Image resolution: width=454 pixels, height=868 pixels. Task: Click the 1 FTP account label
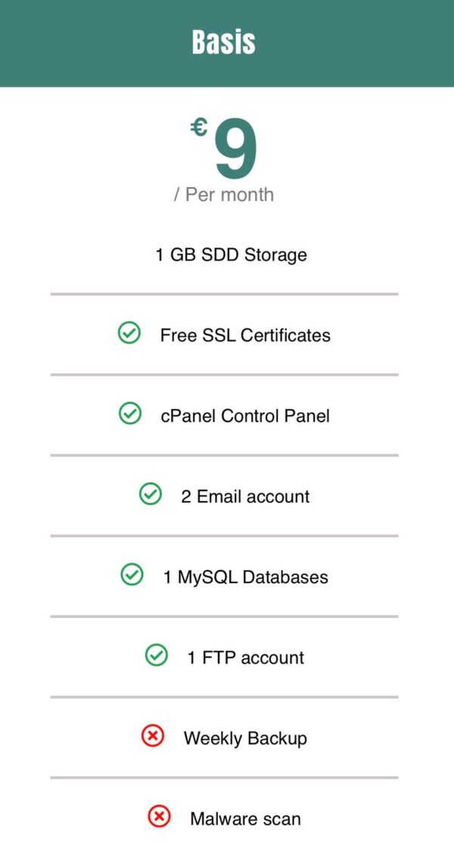click(x=246, y=657)
